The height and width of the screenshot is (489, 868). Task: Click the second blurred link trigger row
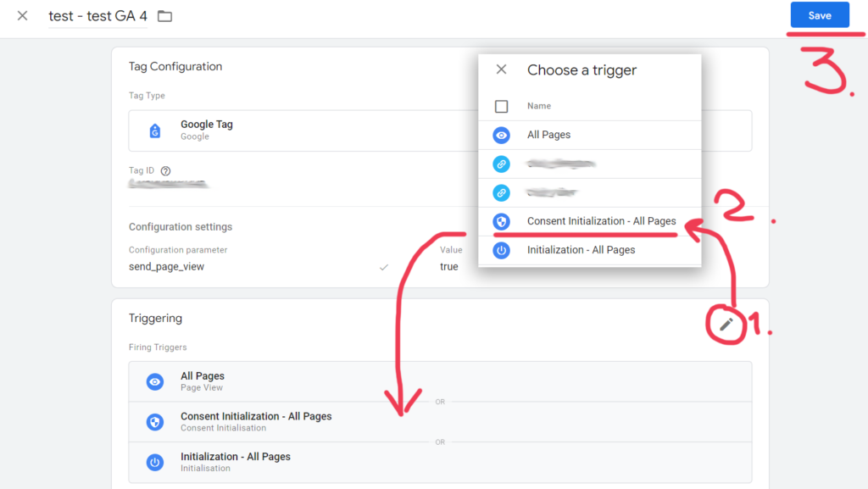pyautogui.click(x=559, y=192)
